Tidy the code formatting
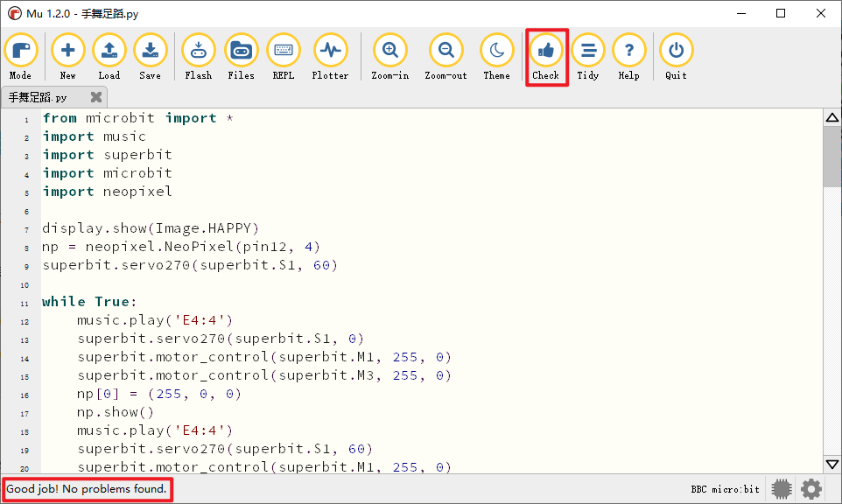The width and height of the screenshot is (842, 504). point(588,56)
